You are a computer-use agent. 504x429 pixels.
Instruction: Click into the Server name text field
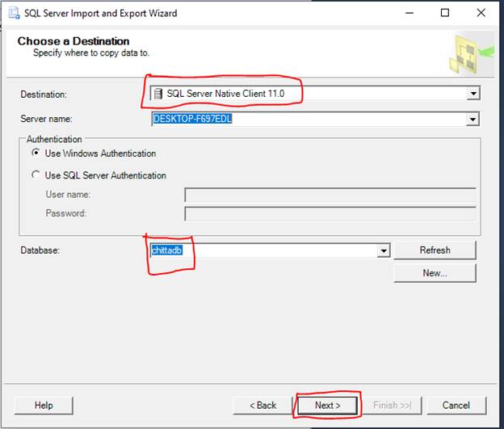coord(309,120)
